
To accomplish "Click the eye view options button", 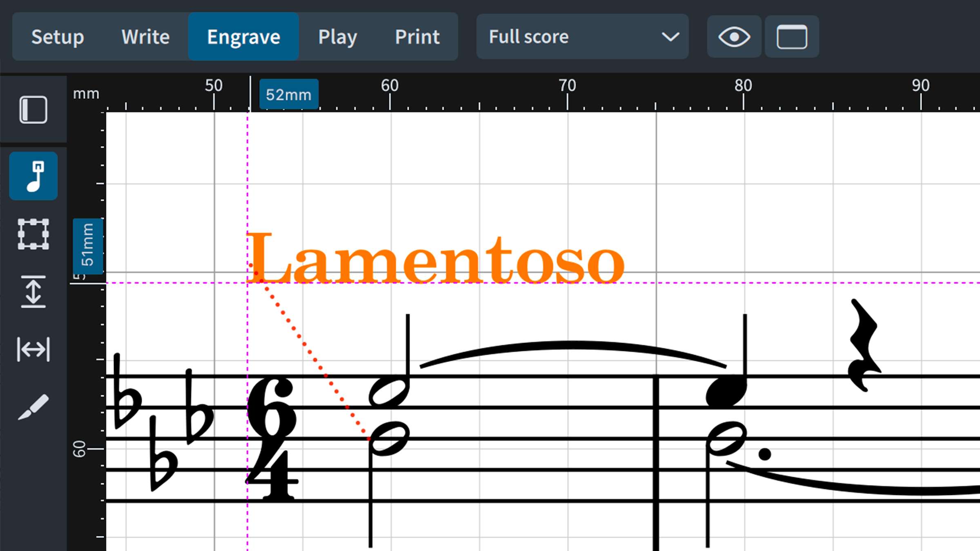I will [x=734, y=37].
